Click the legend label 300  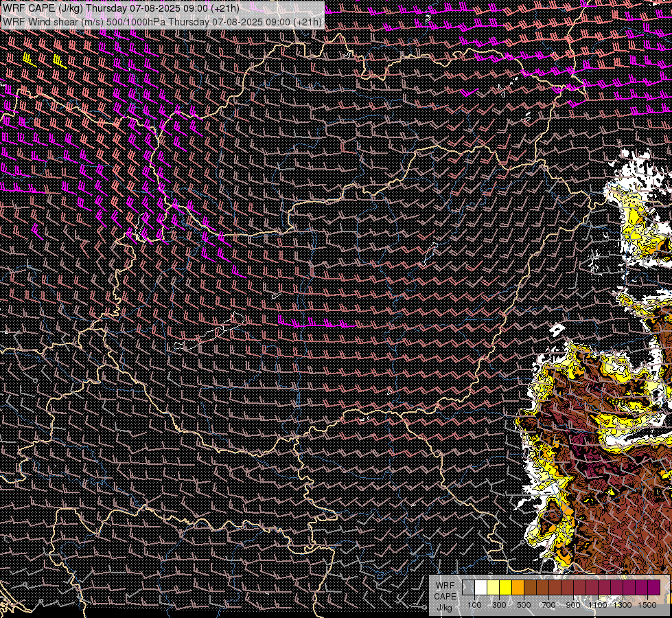[x=499, y=605]
